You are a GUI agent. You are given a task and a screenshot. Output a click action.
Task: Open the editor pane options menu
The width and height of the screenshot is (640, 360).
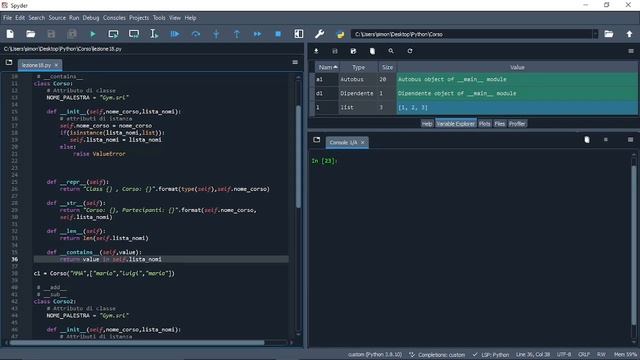pyautogui.click(x=295, y=62)
